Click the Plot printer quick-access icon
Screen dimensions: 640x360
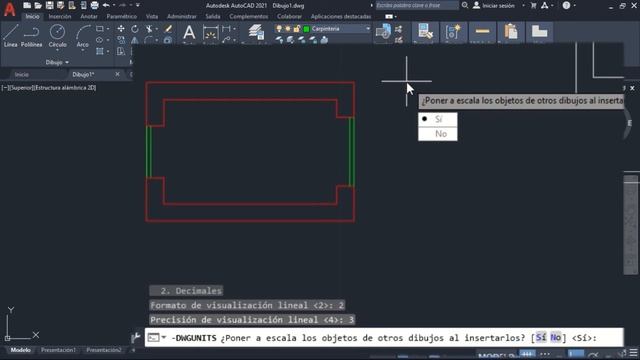[94, 5]
